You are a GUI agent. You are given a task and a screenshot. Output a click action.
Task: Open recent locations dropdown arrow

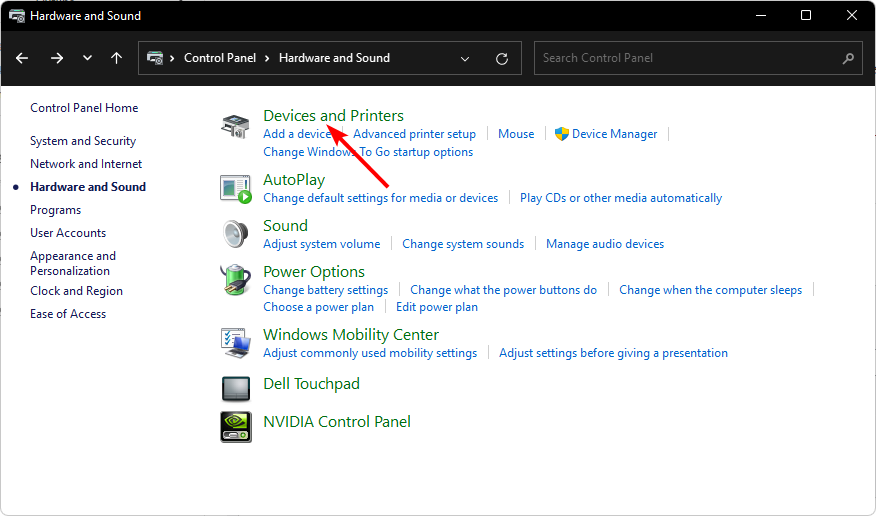[87, 58]
